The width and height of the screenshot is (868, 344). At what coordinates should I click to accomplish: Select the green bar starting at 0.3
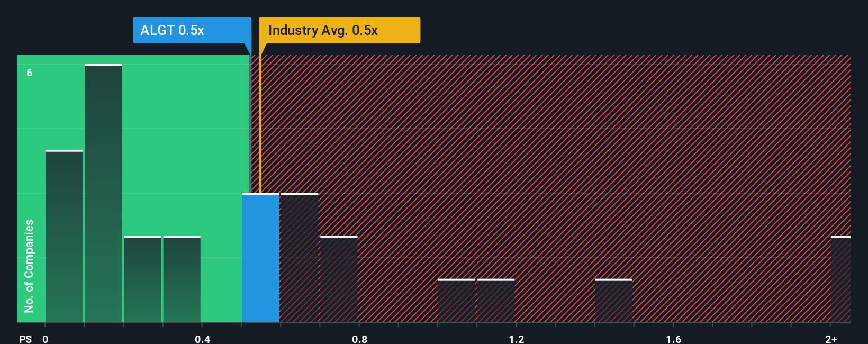(x=182, y=279)
